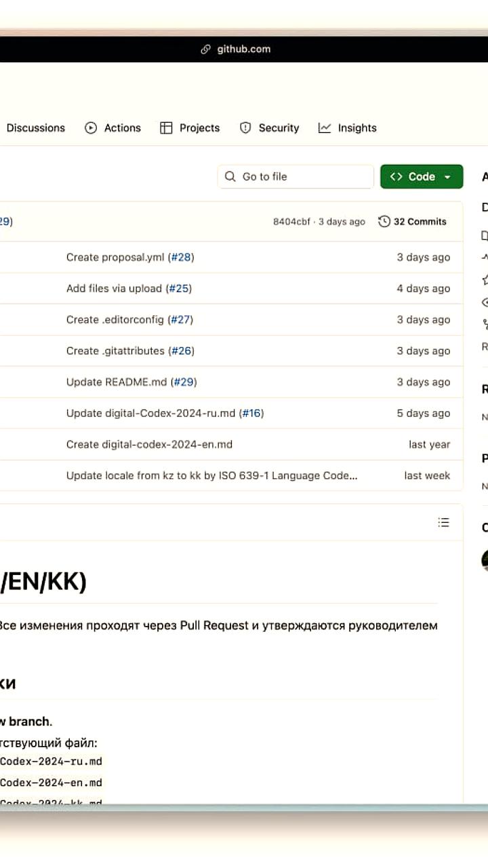
Task: Open the "Update locale from kz to kk" commit
Action: click(211, 476)
